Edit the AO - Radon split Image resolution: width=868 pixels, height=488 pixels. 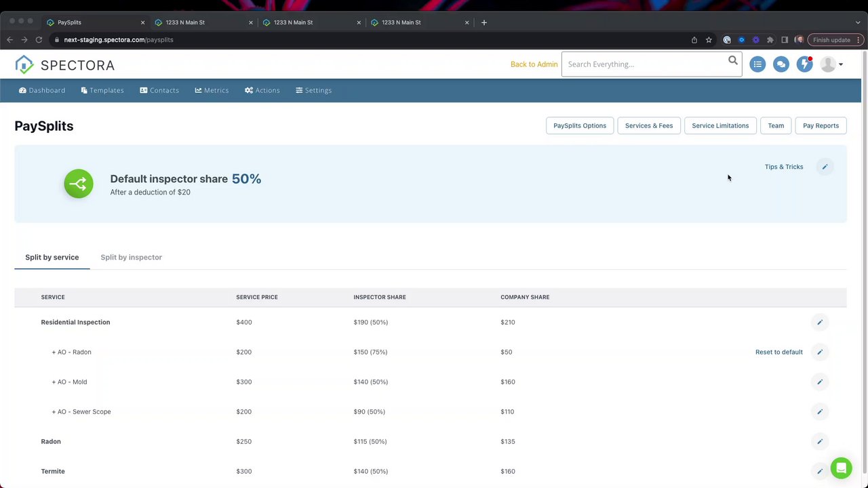[820, 352]
